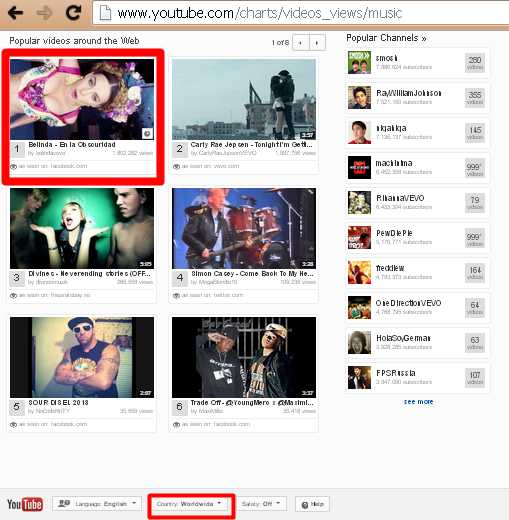The height and width of the screenshot is (520, 509).
Task: Click the Help button in the footer
Action: (312, 504)
